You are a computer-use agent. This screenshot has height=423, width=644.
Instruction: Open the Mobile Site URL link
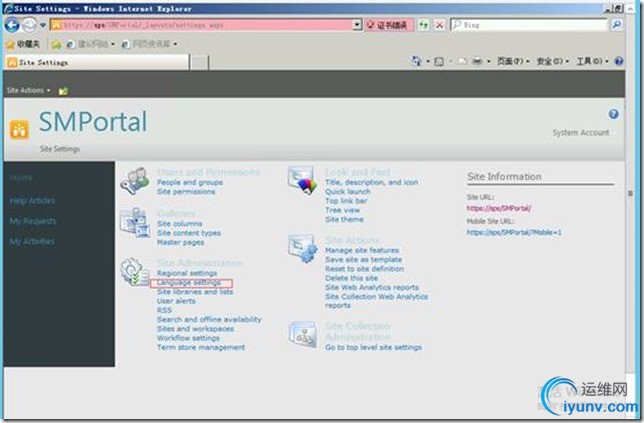[514, 232]
